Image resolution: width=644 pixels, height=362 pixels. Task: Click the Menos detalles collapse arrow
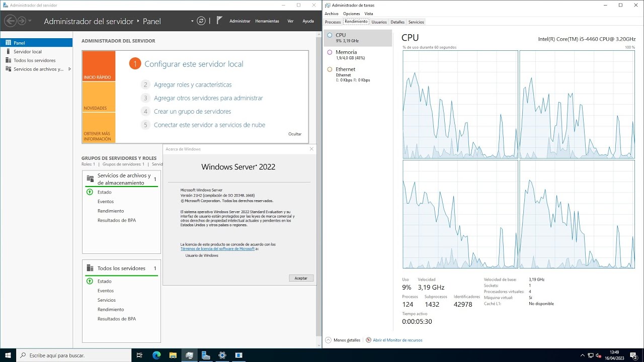(329, 340)
